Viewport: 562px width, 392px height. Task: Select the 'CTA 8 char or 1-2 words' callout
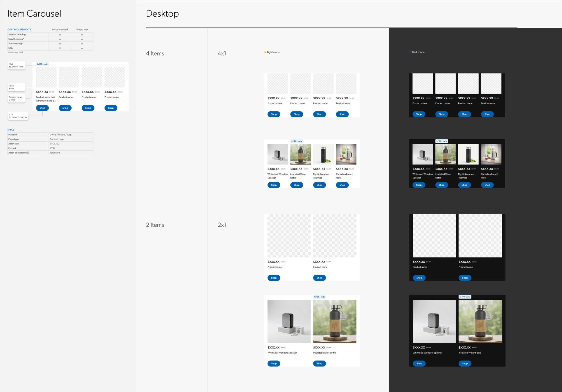(18, 116)
